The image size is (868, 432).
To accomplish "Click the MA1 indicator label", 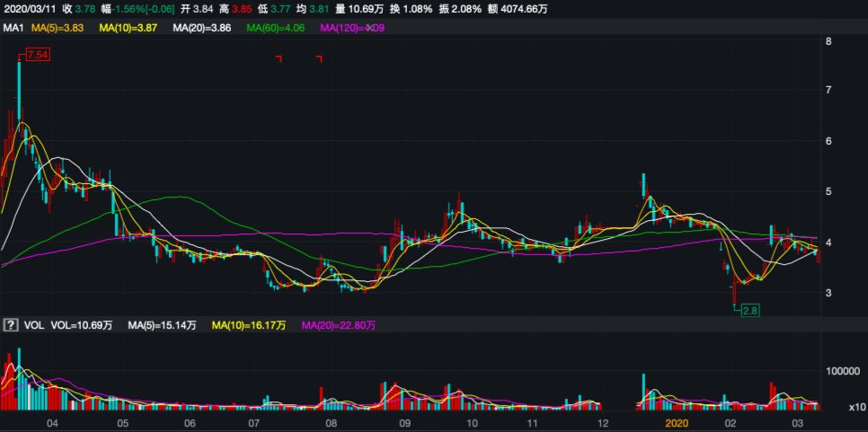I will [13, 29].
